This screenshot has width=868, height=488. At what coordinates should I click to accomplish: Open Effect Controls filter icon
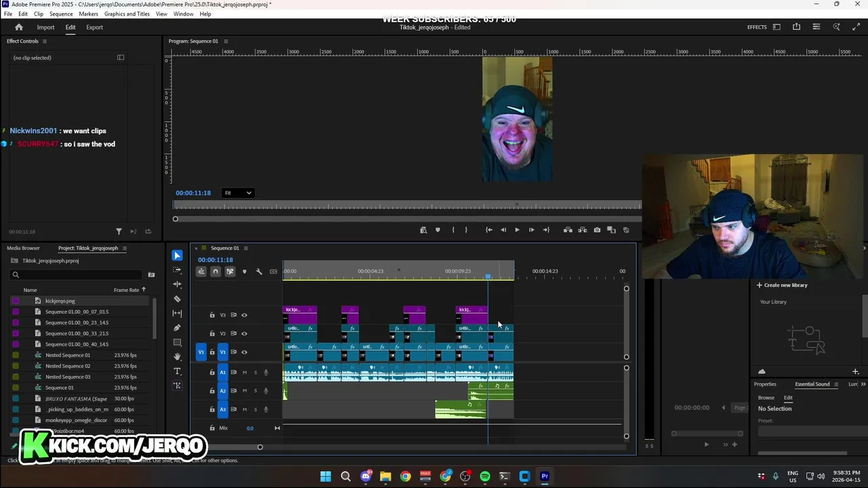[x=119, y=232]
